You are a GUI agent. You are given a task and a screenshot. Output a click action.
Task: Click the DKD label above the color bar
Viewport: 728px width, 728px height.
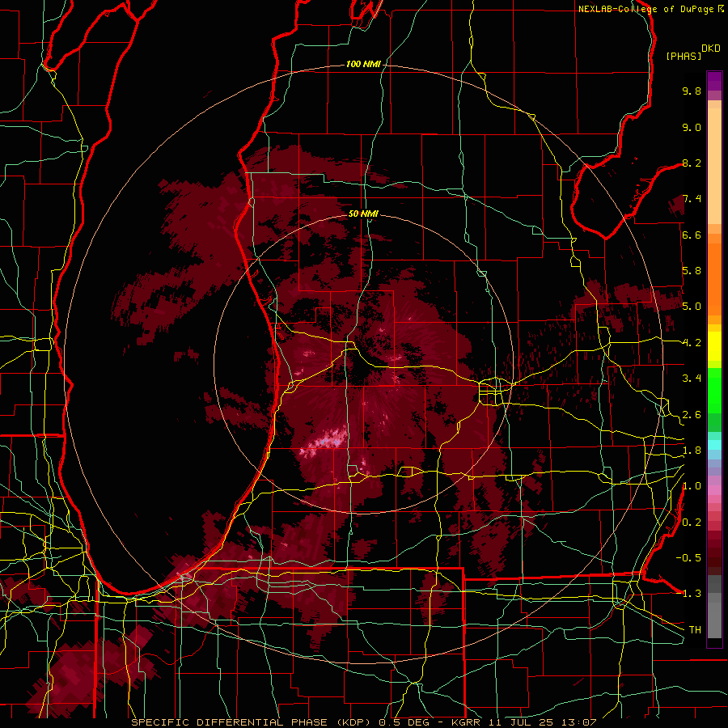(x=711, y=49)
